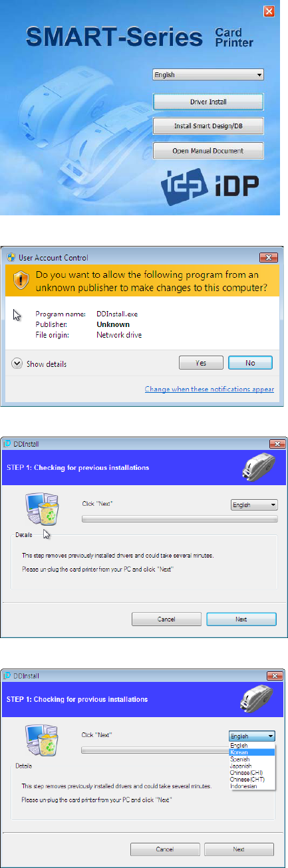Close the SMART-Series launcher with red X
288x868 pixels.
tap(269, 11)
